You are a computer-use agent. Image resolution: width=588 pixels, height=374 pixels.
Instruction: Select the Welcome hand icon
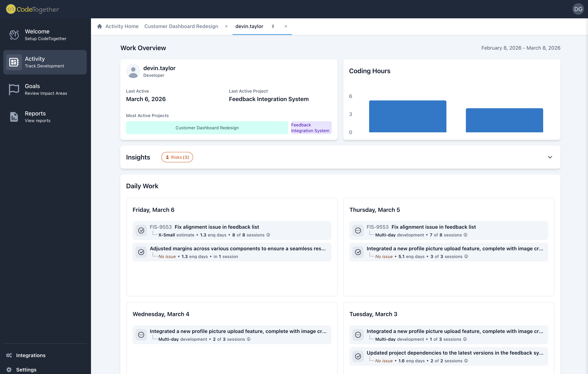(x=14, y=35)
